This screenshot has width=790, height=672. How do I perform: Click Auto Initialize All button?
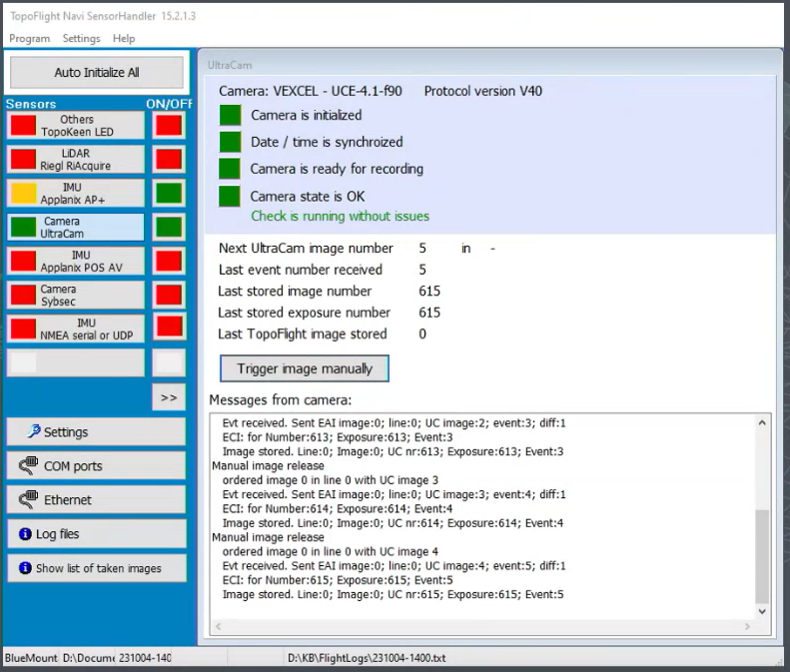(x=97, y=73)
